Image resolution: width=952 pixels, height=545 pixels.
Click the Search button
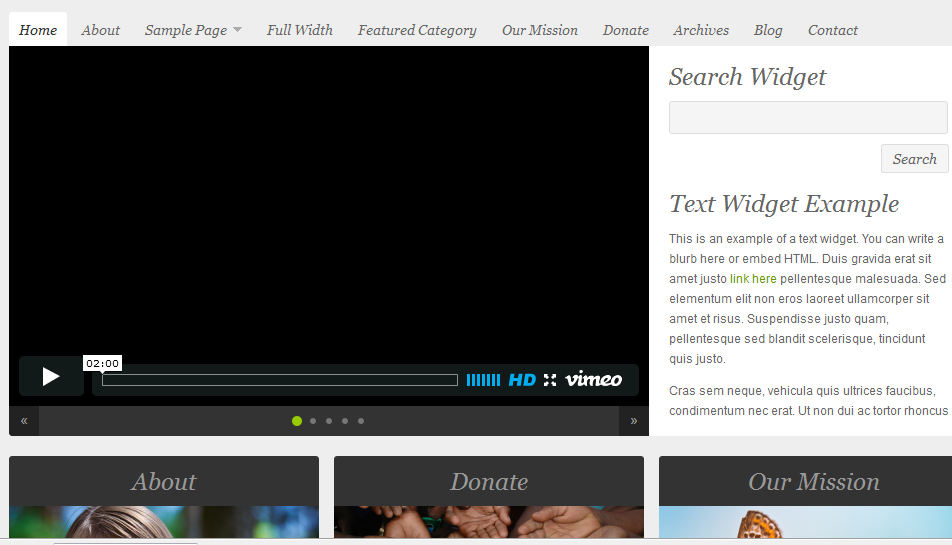pos(914,158)
